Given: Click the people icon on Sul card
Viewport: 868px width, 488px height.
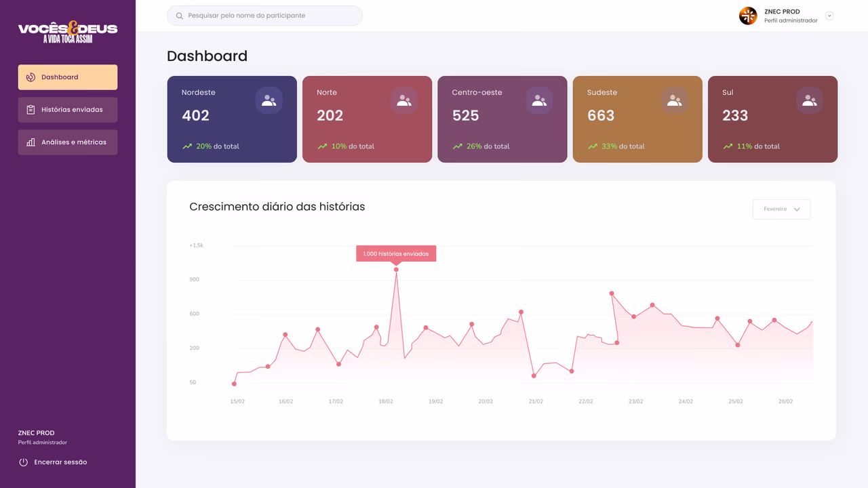Looking at the screenshot, I should [809, 100].
